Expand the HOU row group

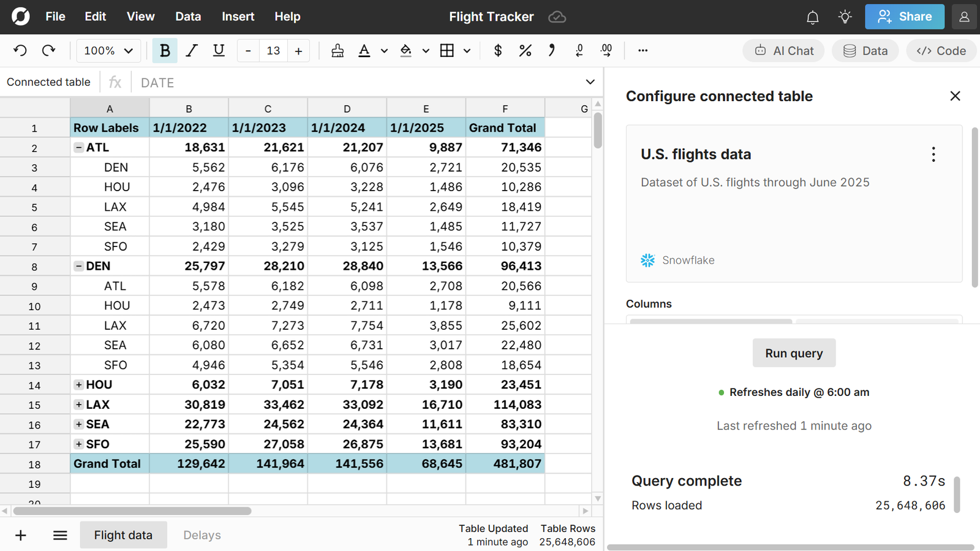[x=79, y=385]
